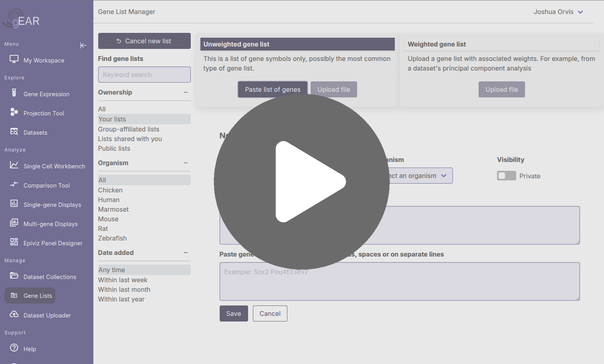Viewport: 604px width, 364px height.
Task: Collapse the Date added filter section
Action: pyautogui.click(x=186, y=253)
